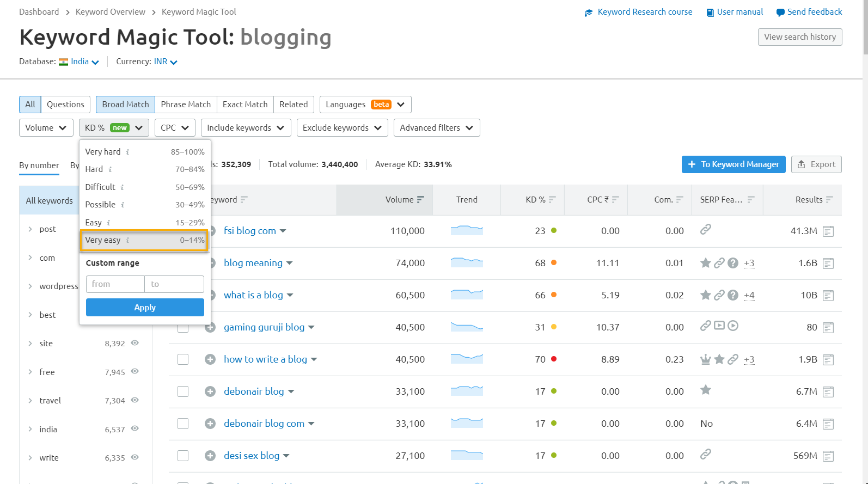
Task: Add 'gaming guruji blog' with its plus icon
Action: [210, 327]
